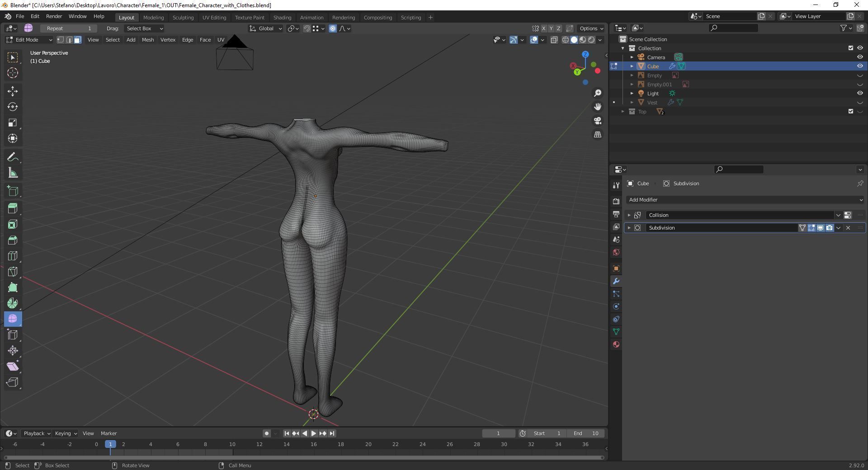Hide the Light object in outliner

click(860, 94)
